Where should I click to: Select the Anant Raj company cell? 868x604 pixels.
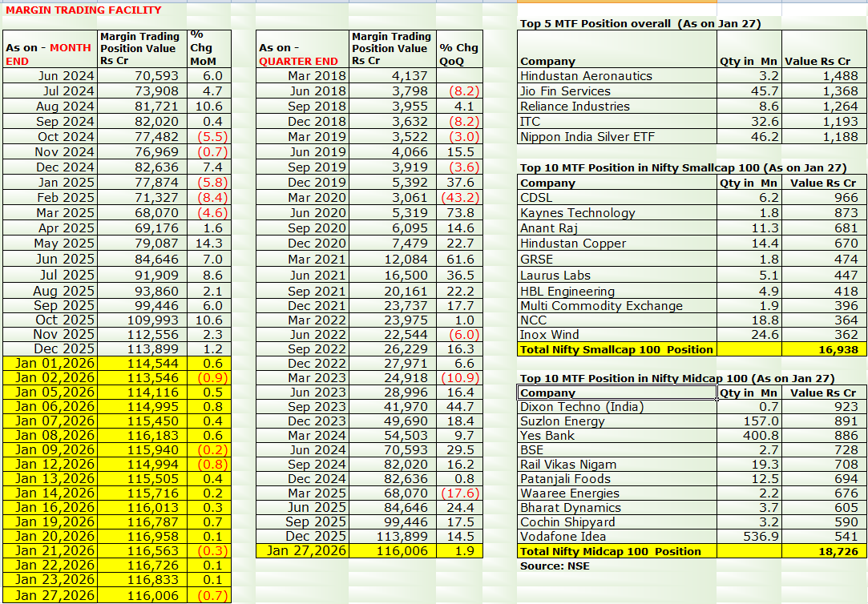(616, 228)
